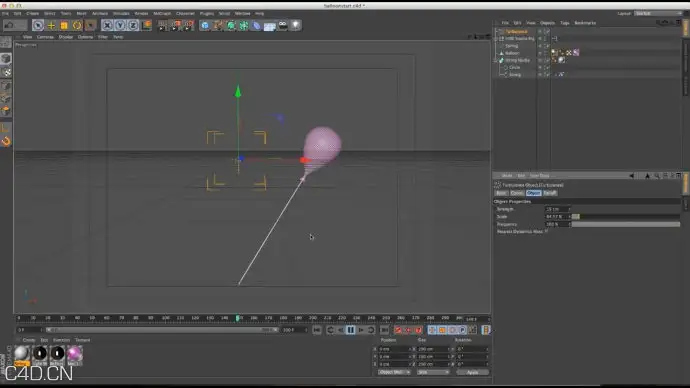Click the purple material tag on Balloon
Image resolution: width=690 pixels, height=388 pixels.
(576, 53)
